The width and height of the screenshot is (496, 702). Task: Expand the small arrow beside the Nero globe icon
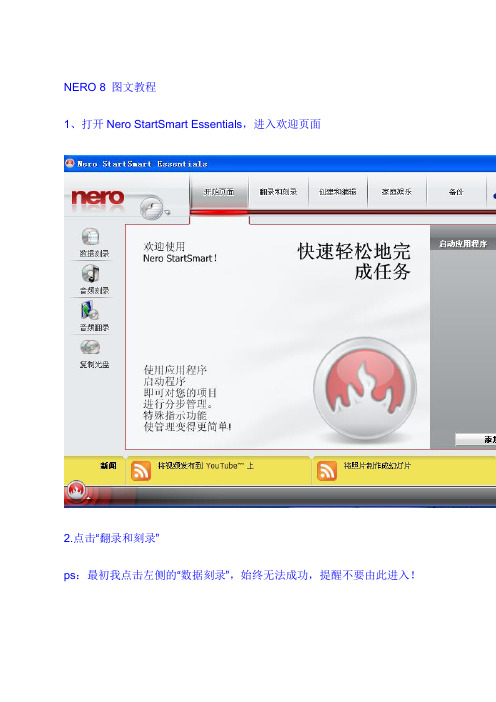167,212
